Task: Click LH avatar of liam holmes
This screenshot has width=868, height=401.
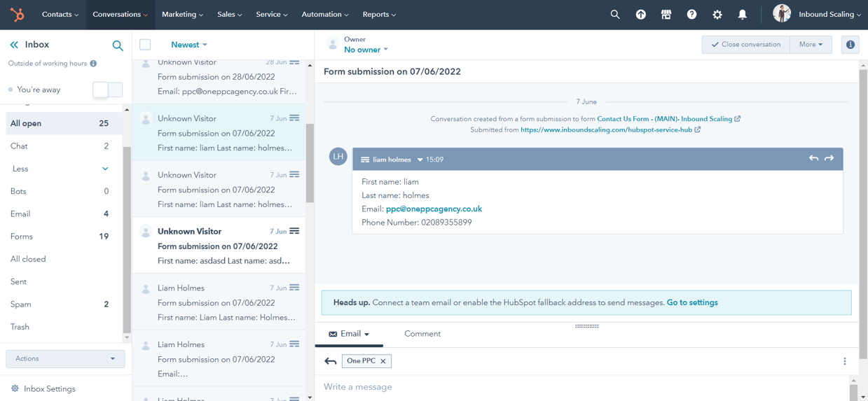Action: tap(338, 157)
